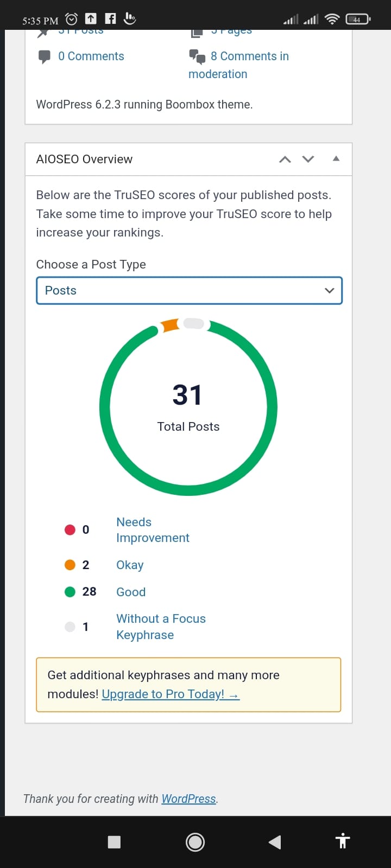391x868 pixels.
Task: Open Needs Improvement posts list
Action: [x=152, y=530]
